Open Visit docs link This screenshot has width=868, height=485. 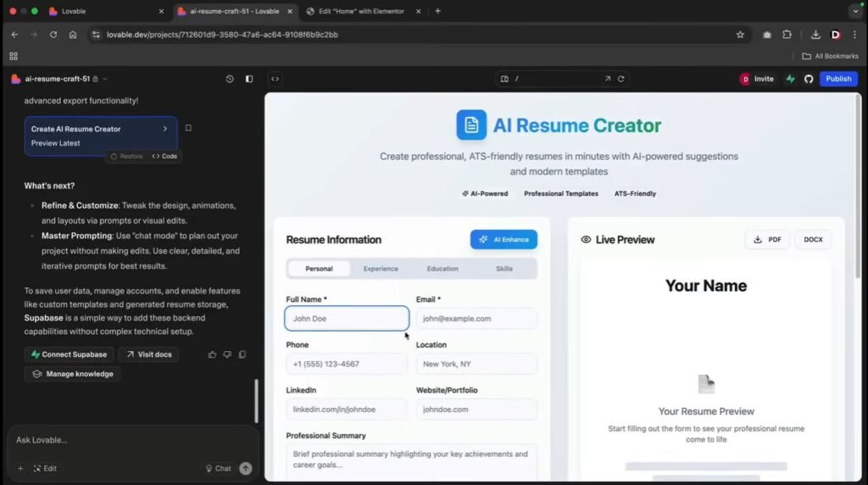148,354
